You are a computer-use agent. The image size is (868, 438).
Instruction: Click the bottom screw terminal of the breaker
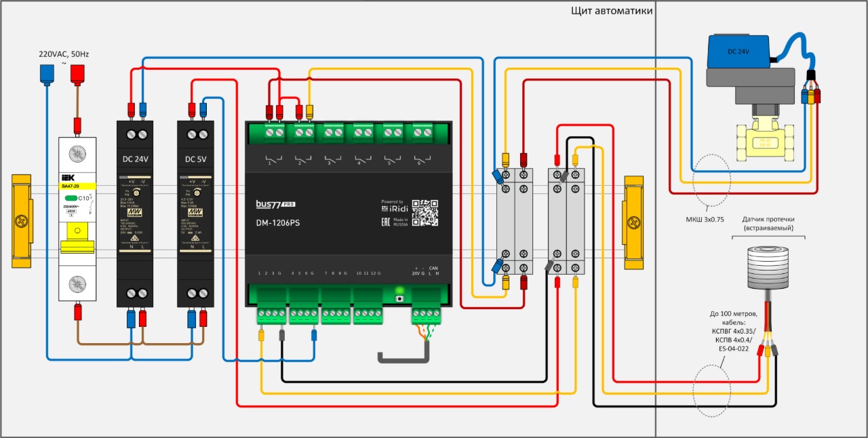click(x=77, y=285)
